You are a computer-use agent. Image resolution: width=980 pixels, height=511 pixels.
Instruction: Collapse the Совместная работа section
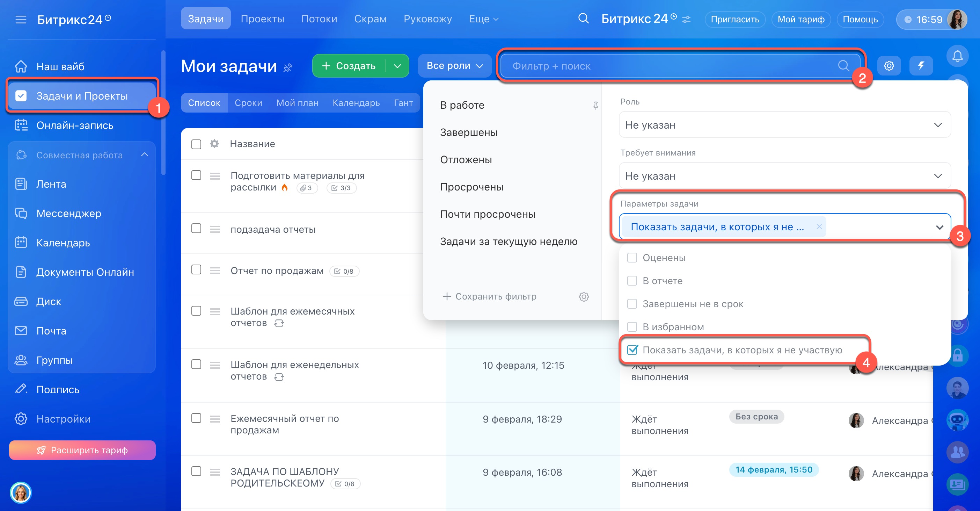[x=144, y=154]
